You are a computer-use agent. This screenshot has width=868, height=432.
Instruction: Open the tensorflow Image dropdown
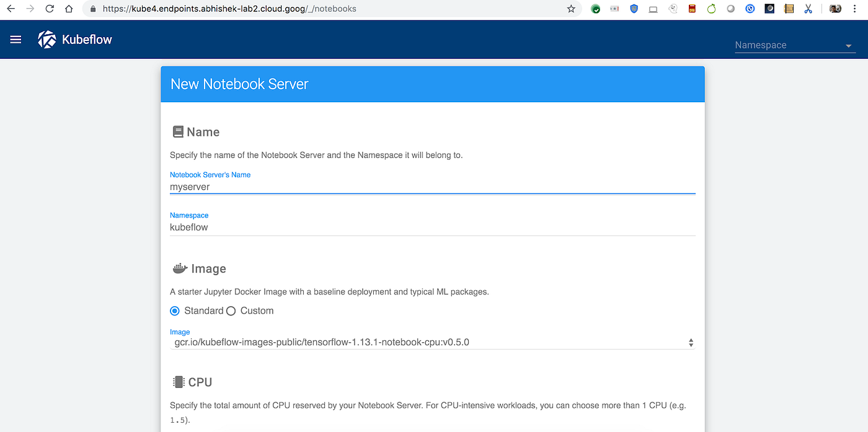pyautogui.click(x=433, y=342)
